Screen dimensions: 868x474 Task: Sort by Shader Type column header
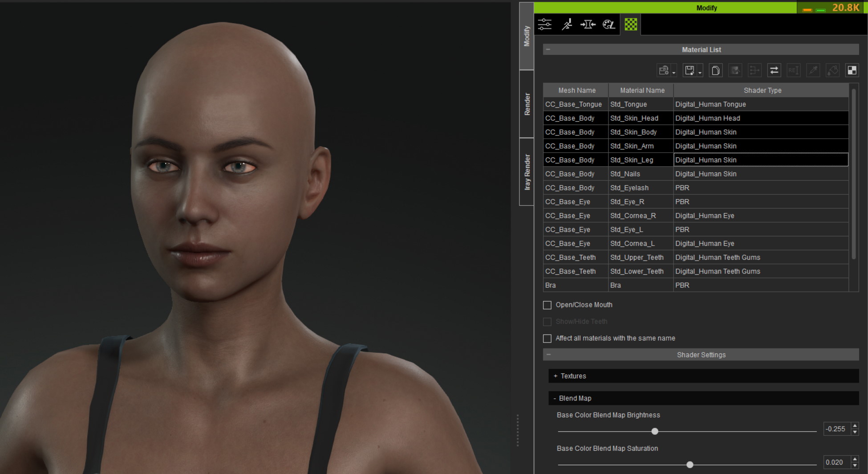pos(762,90)
